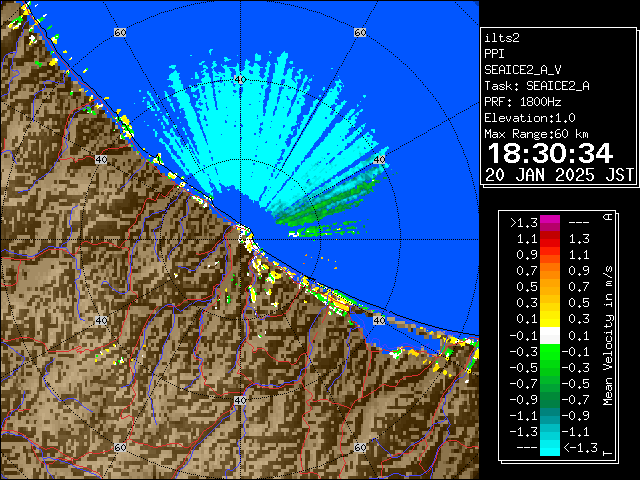
Task: Click the radar site name ilts2
Action: click(x=502, y=38)
